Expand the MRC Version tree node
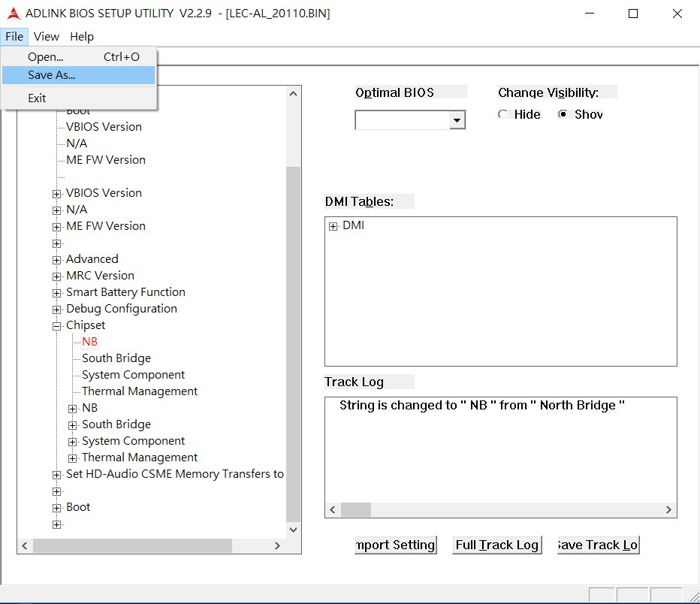700x604 pixels. (56, 276)
